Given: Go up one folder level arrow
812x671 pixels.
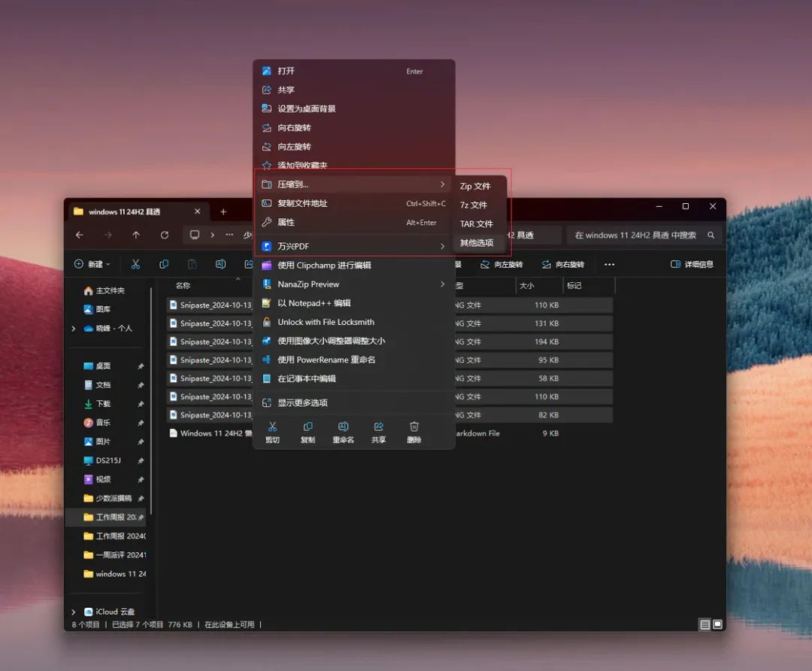Looking at the screenshot, I should 136,235.
